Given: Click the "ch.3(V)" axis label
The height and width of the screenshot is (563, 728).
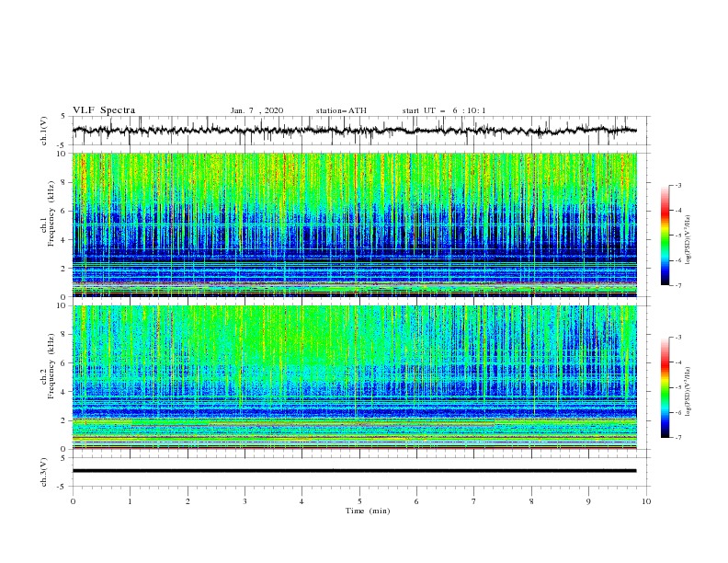Looking at the screenshot, I should point(44,472).
